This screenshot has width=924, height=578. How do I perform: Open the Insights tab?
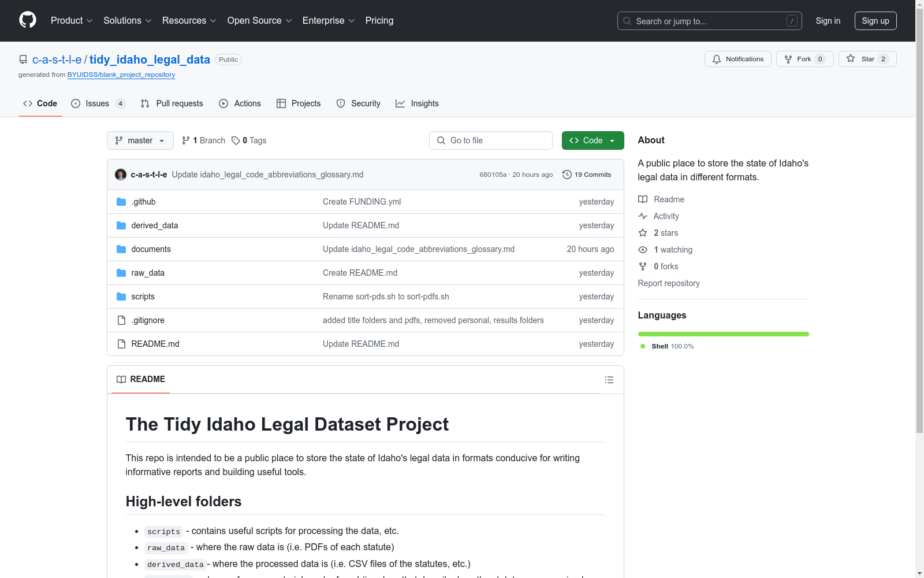point(417,103)
